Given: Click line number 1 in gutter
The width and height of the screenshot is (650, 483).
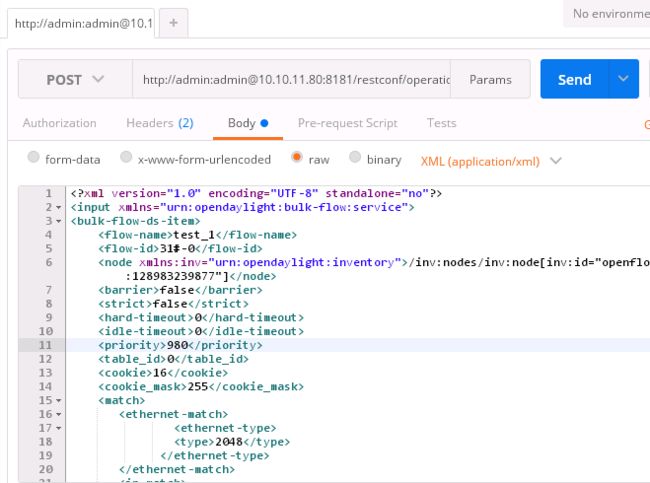Looking at the screenshot, I should [49, 194].
